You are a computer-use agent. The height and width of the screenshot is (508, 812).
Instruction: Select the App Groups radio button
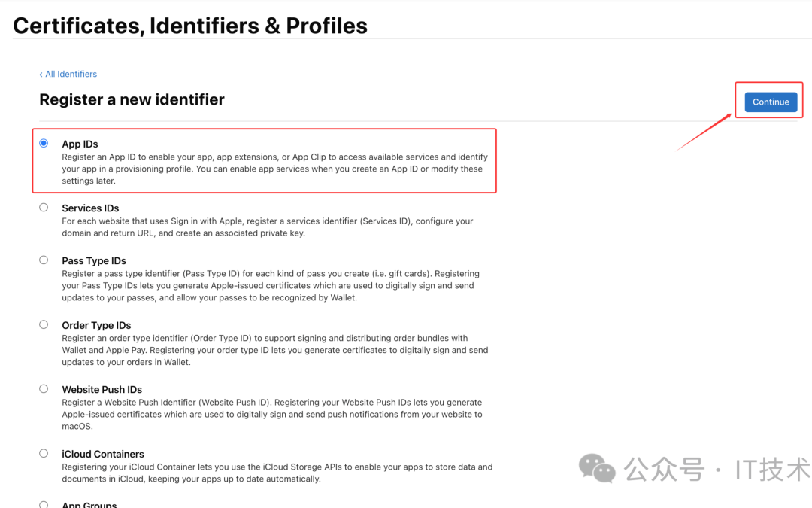pos(44,505)
